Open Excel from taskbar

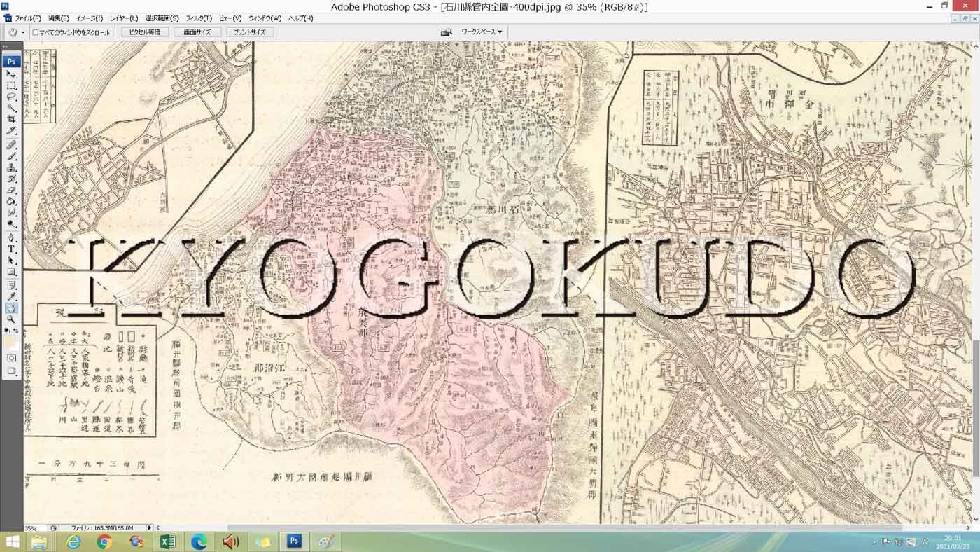tap(167, 541)
